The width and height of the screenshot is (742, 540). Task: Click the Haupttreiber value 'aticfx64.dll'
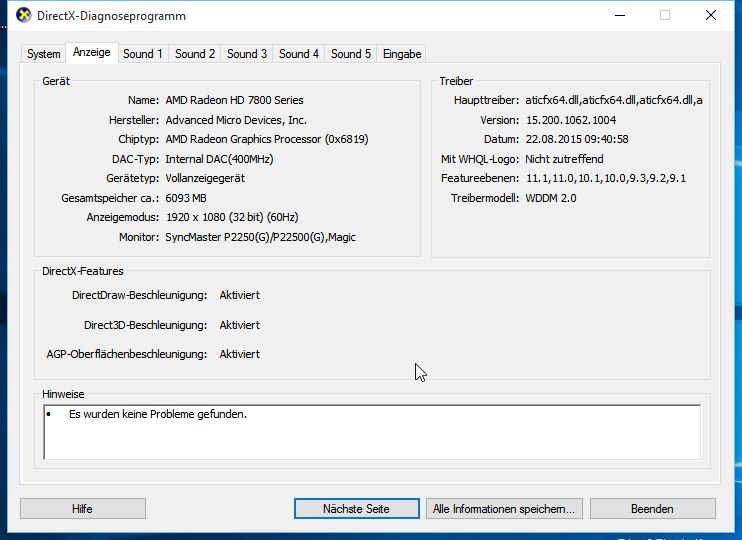614,100
